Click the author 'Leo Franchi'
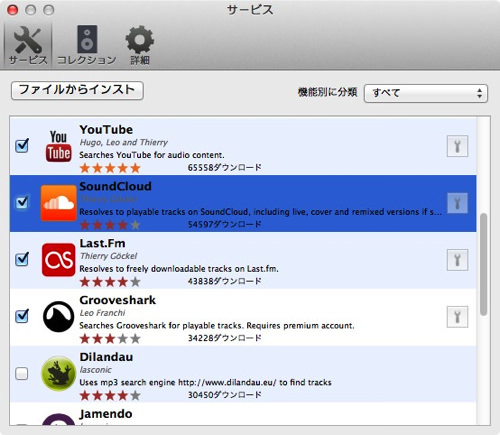Screen dimensions: 500x435 102,313
